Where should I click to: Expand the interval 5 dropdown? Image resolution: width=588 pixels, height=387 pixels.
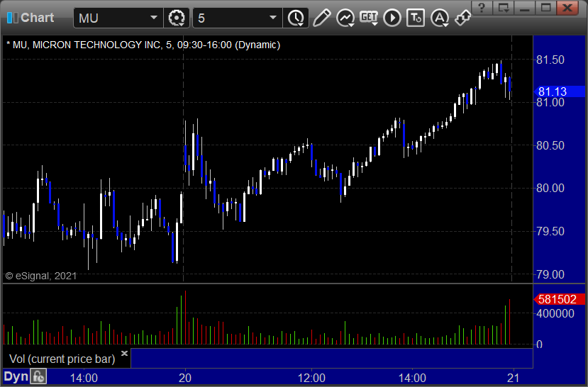[x=273, y=18]
